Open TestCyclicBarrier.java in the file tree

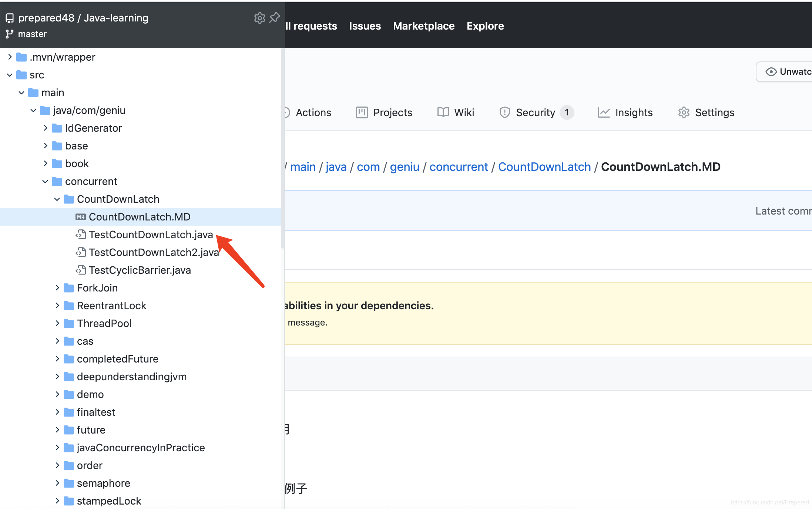(141, 270)
